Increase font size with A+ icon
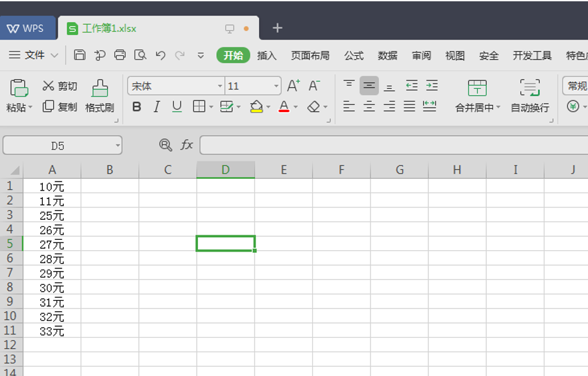Viewport: 588px width, 376px height. click(x=293, y=86)
